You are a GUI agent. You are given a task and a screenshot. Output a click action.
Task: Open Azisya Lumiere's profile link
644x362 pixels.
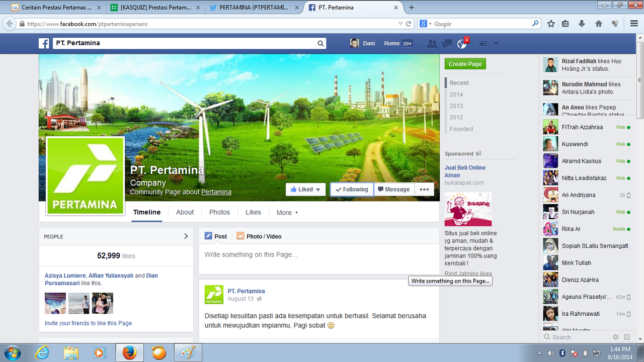click(x=65, y=276)
